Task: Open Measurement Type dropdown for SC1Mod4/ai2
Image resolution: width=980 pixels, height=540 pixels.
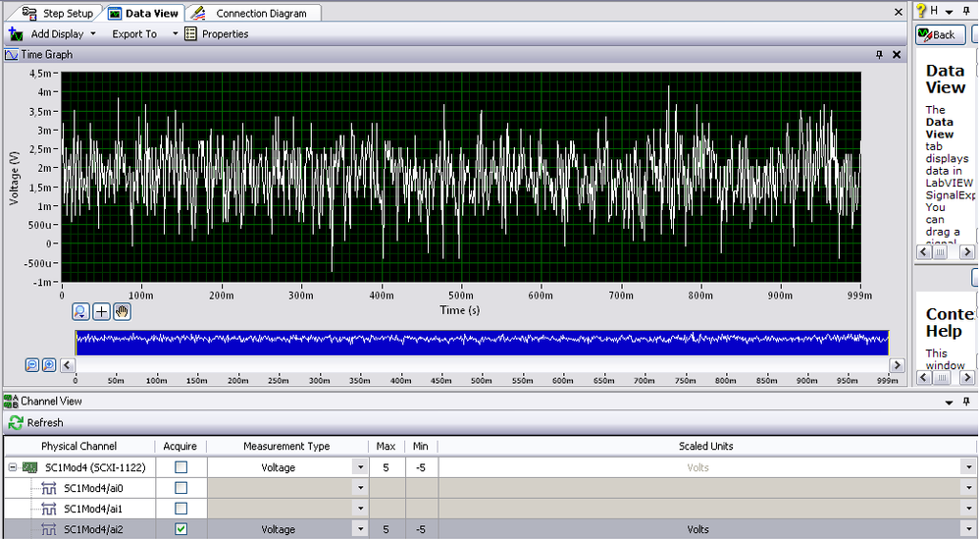Action: point(360,529)
